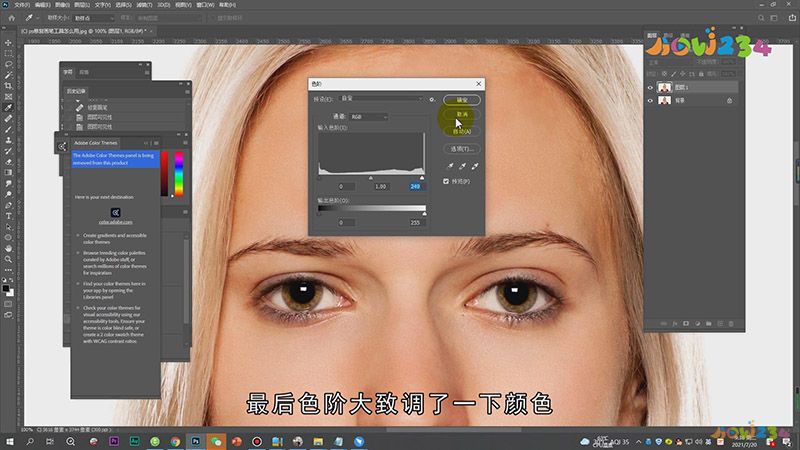800x450 pixels.
Task: Toggle the Preview checkbox in Levels dialog
Action: [446, 181]
